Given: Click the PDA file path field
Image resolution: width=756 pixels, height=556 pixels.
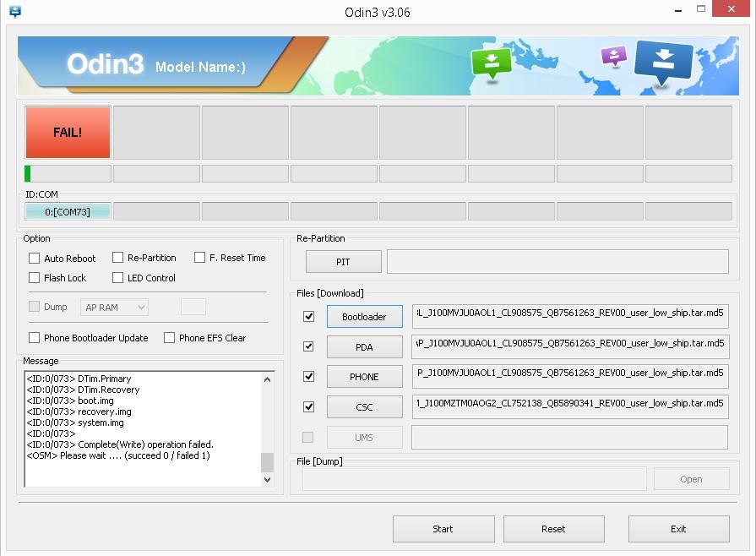Looking at the screenshot, I should [x=570, y=346].
